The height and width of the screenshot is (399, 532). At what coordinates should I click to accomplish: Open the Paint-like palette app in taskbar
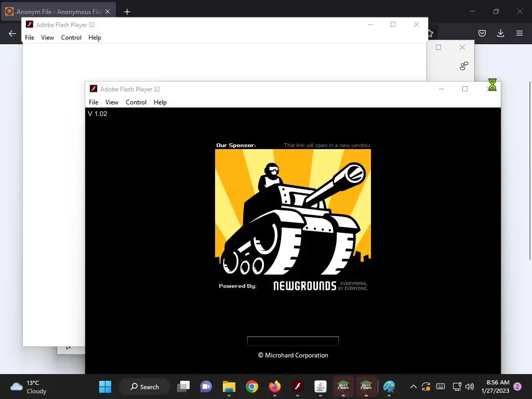click(389, 387)
